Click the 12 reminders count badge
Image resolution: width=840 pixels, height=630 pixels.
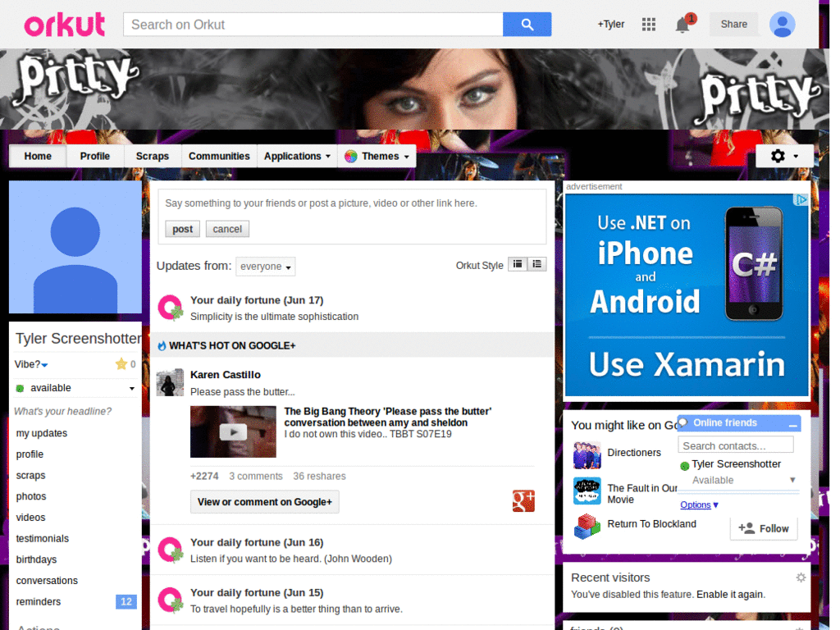pos(126,601)
